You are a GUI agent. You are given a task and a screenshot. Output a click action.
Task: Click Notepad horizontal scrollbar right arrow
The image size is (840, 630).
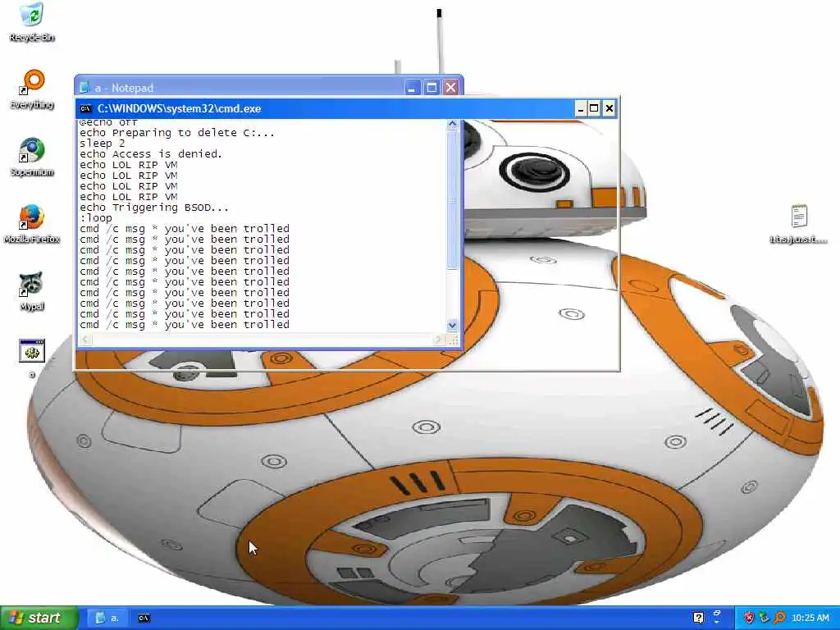439,340
